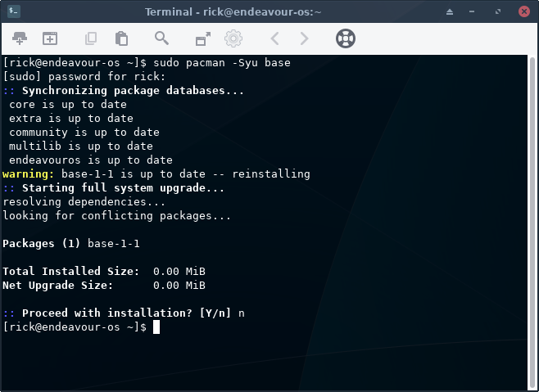Open the Help lifebuoy icon
The height and width of the screenshot is (392, 539).
coord(346,38)
